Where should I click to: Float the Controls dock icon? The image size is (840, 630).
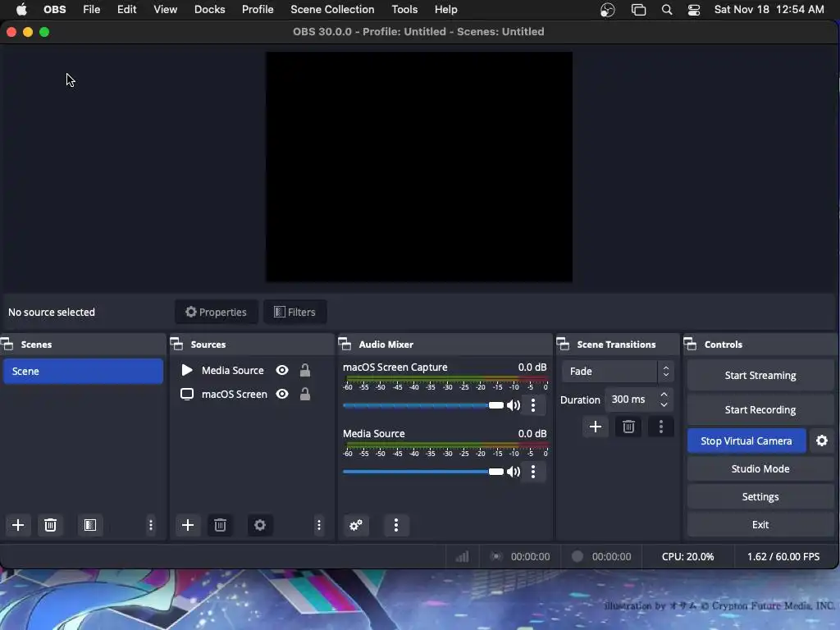[x=691, y=344]
